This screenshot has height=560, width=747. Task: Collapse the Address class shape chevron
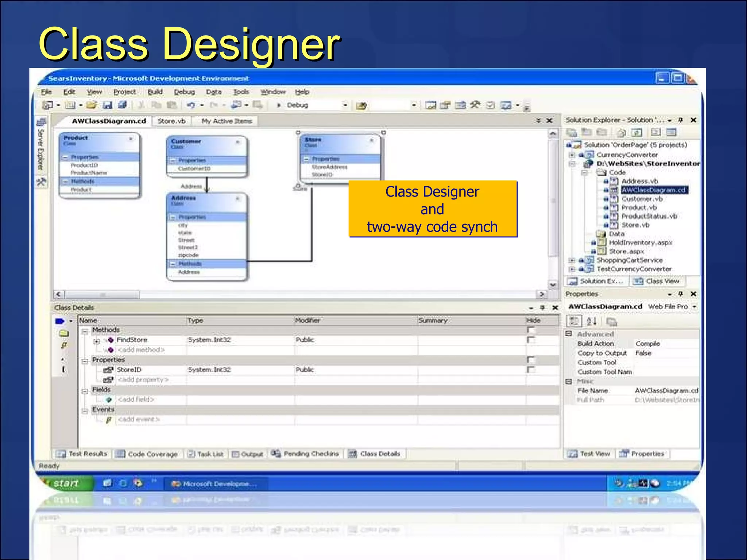(x=237, y=199)
